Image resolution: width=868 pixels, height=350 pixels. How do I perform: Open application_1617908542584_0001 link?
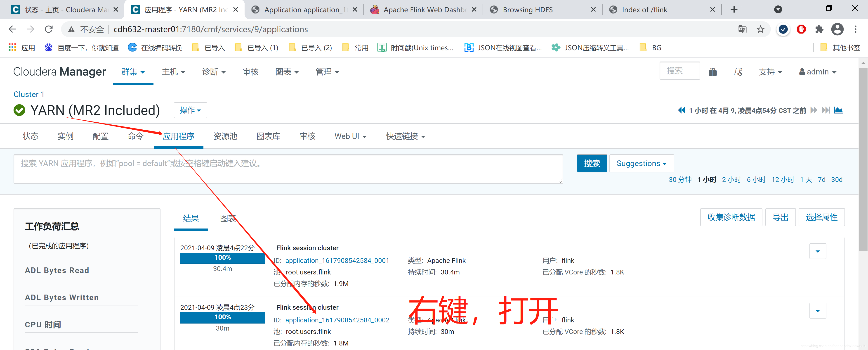coord(337,261)
